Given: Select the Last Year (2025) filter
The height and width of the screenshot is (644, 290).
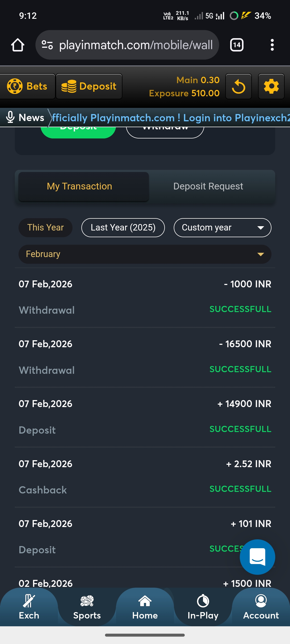Looking at the screenshot, I should click(x=123, y=228).
